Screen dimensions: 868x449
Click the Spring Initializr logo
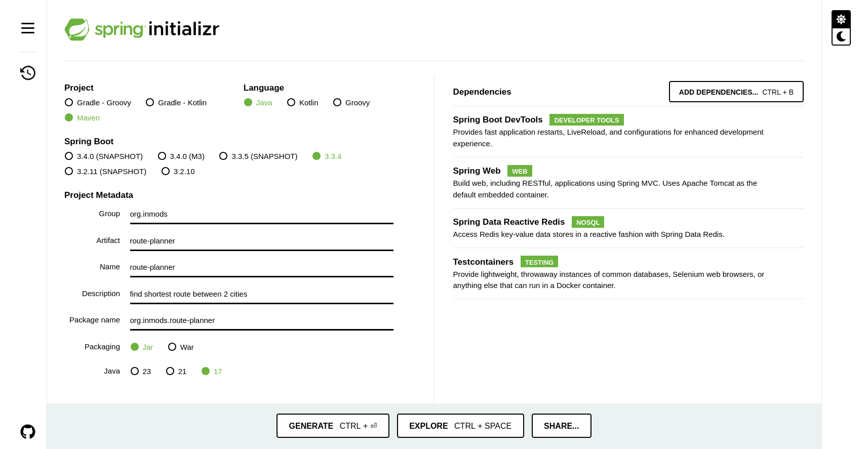142,29
